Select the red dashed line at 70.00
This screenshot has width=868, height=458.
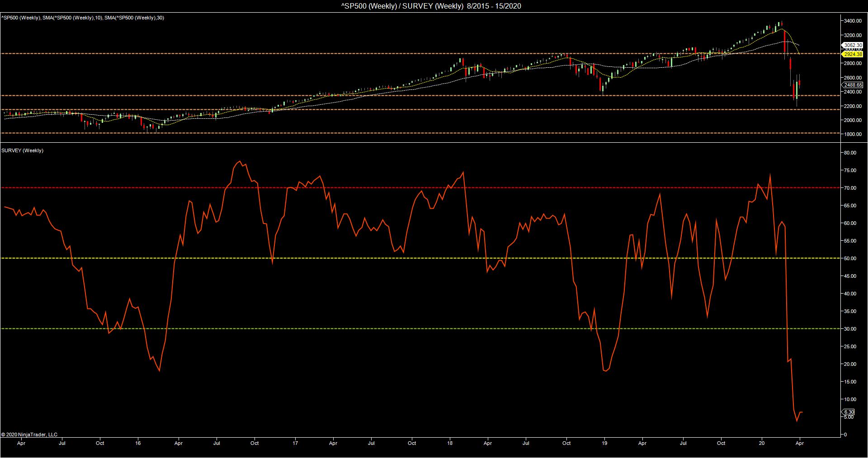[407, 188]
